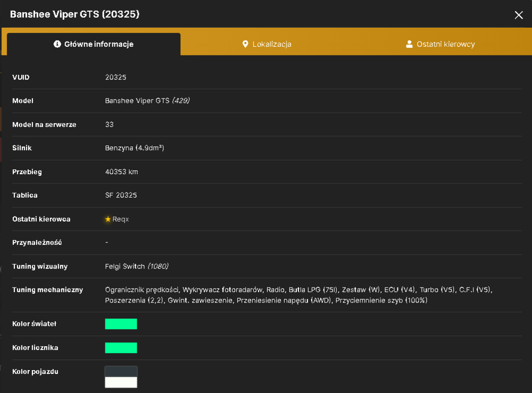Click the plate value SF 20325
This screenshot has width=532, height=393.
(x=121, y=195)
